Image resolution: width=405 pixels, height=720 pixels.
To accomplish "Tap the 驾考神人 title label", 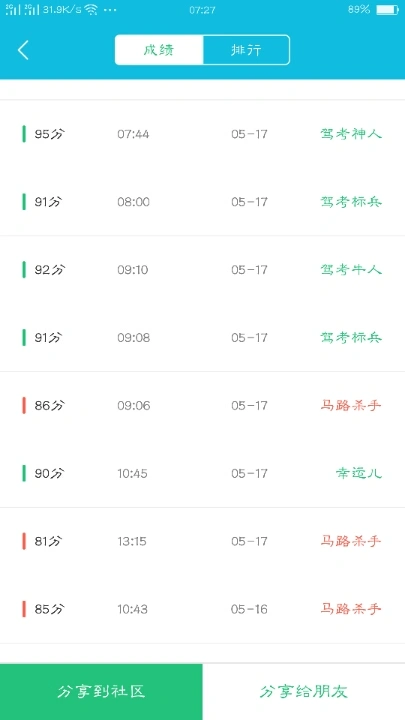I will 351,134.
